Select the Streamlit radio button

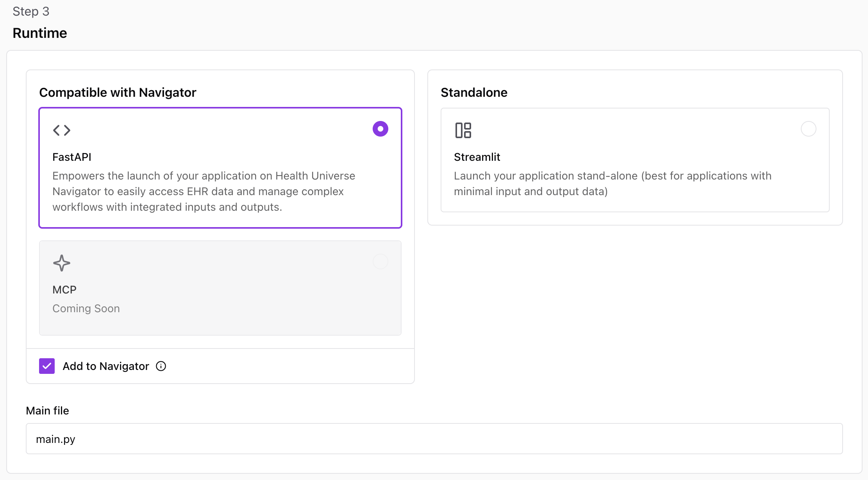808,129
